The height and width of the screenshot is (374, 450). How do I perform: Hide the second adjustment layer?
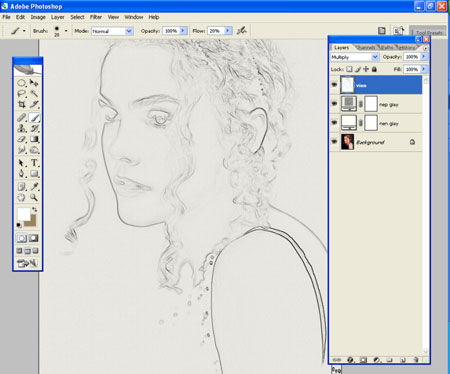pos(334,104)
